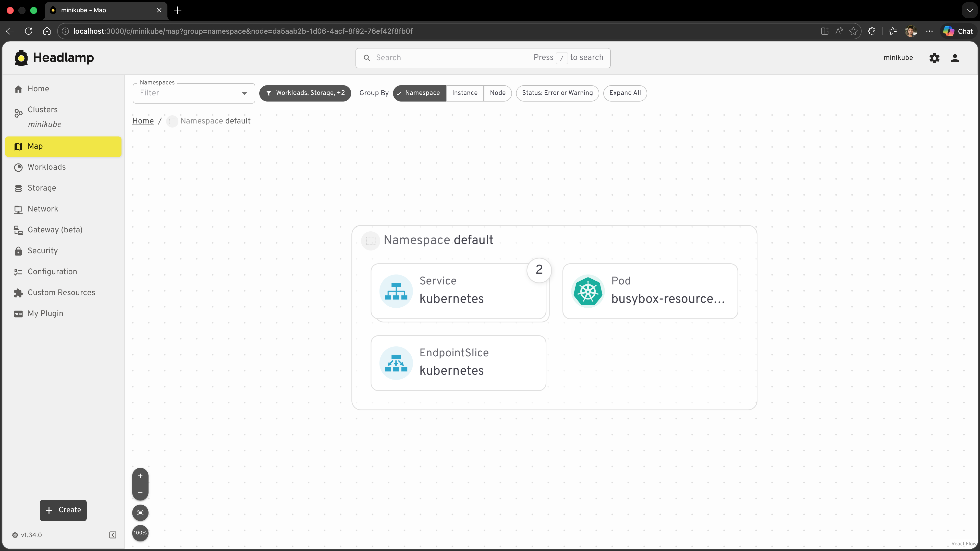Screen dimensions: 980x551
Task: Click the settings gear icon
Action: [934, 58]
